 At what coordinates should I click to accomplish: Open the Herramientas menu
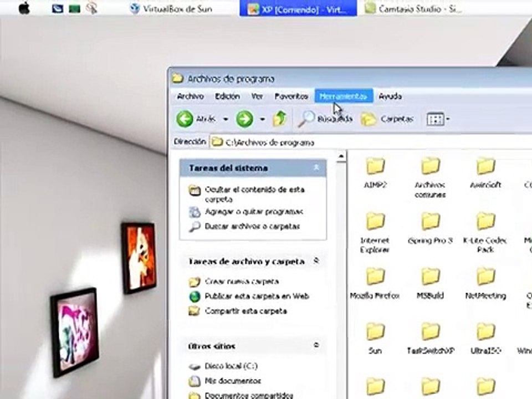point(344,96)
